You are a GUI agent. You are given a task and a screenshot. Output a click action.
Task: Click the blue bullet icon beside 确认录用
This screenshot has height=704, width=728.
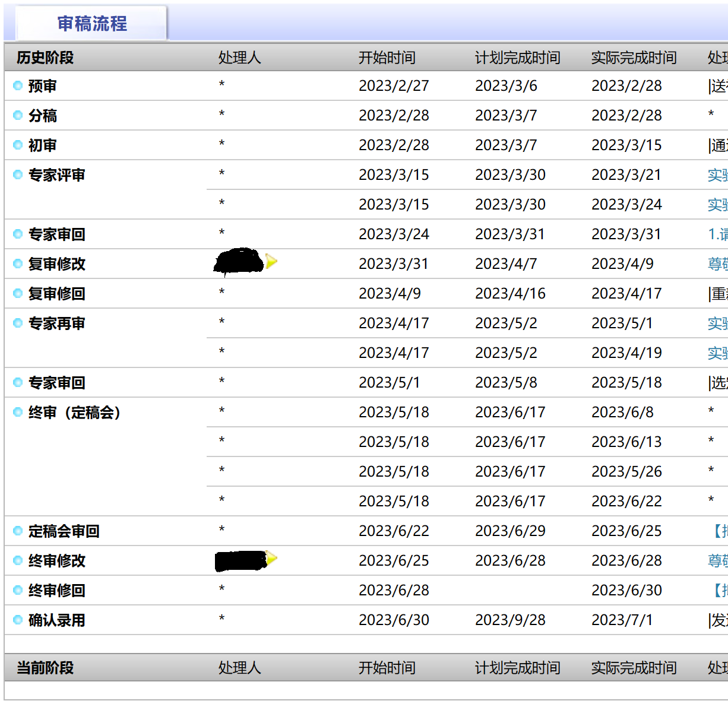(18, 620)
